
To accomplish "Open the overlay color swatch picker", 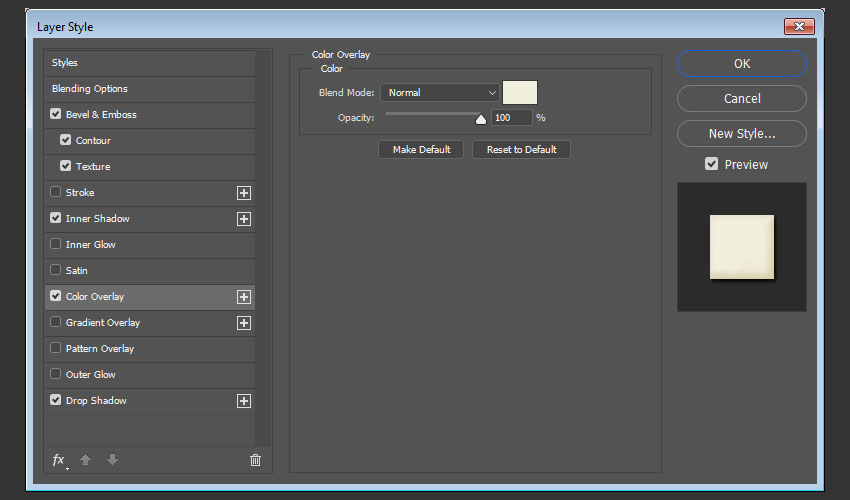I will pos(520,92).
